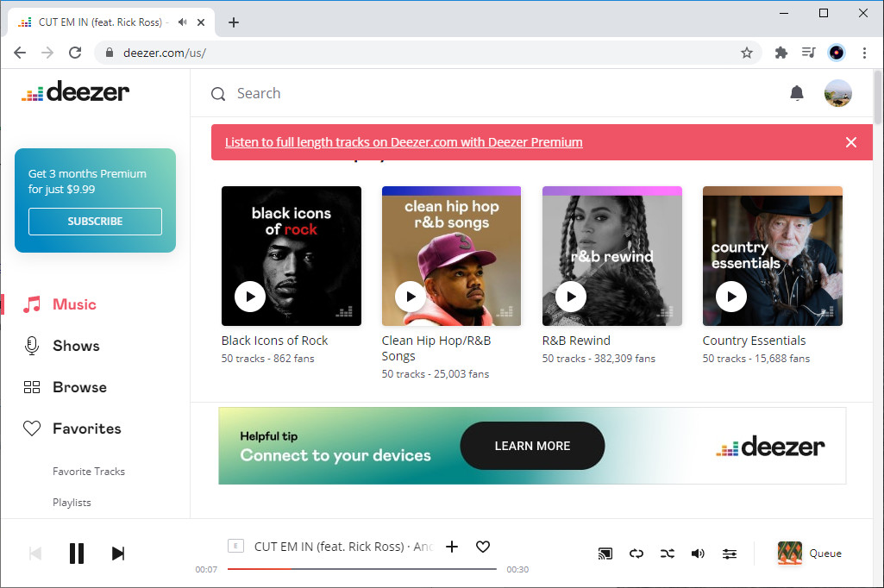This screenshot has height=588, width=884.
Task: Click the Favorites heart icon in the sidebar
Action: 32,428
